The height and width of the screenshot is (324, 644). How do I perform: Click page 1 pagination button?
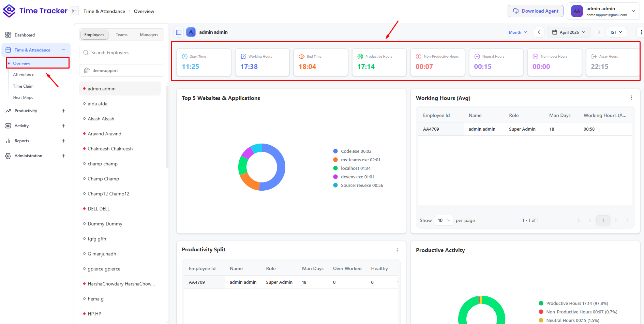[603, 220]
